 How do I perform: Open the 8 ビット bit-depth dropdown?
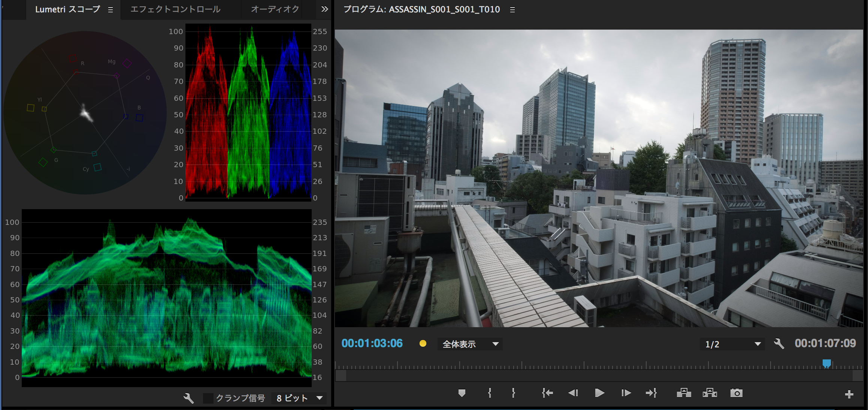point(299,398)
